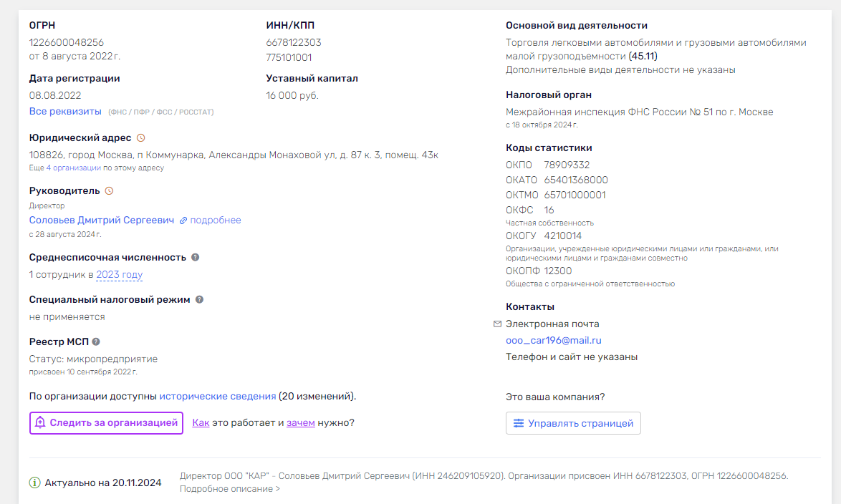Image resolution: width=841 pixels, height=504 pixels.
Task: Click Межрайонная инспекция ФНС России № 51 text
Action: pos(639,112)
